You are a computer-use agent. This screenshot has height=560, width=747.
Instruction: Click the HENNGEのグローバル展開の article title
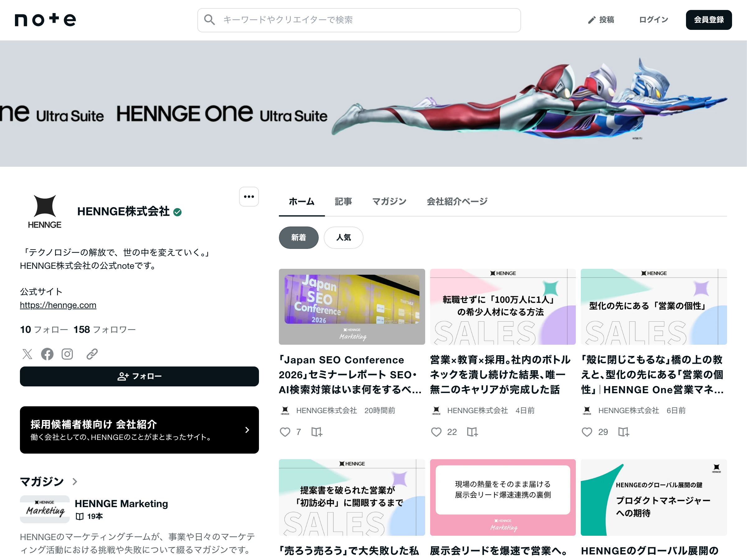click(649, 551)
